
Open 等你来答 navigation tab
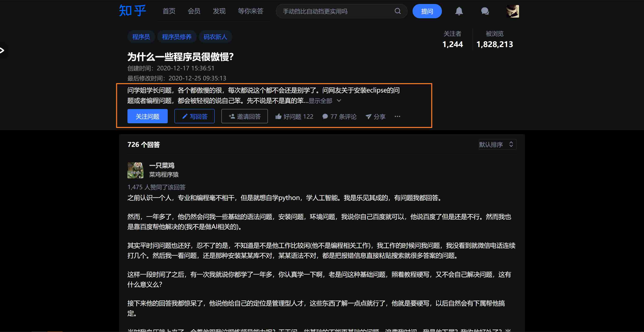tap(251, 11)
